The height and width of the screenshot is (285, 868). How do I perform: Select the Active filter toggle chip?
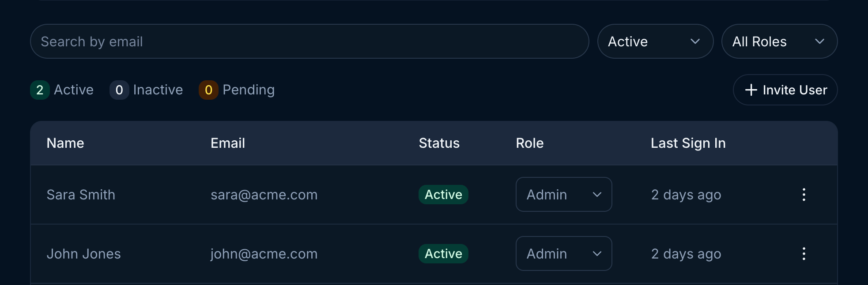[x=62, y=90]
